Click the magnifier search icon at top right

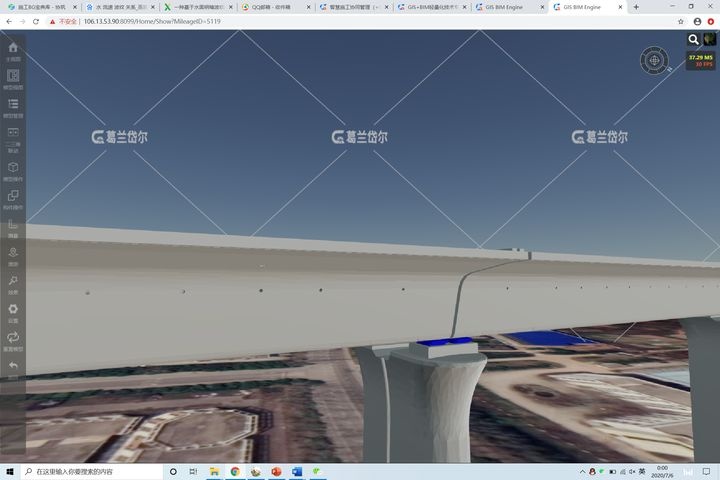[693, 40]
